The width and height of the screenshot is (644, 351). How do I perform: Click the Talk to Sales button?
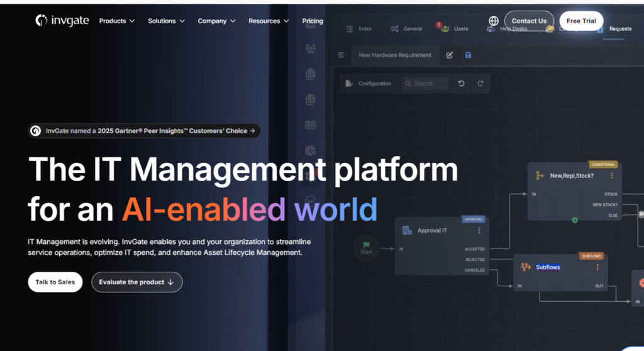pos(55,282)
